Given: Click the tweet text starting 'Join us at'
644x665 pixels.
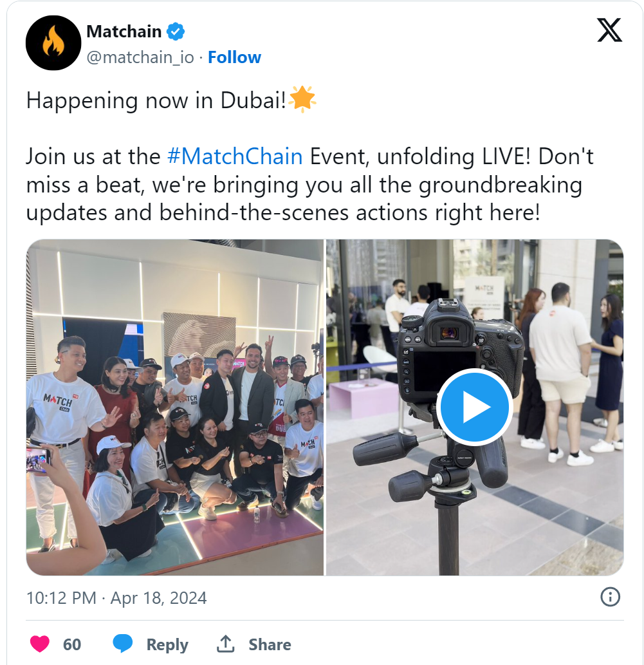Looking at the screenshot, I should click(309, 185).
